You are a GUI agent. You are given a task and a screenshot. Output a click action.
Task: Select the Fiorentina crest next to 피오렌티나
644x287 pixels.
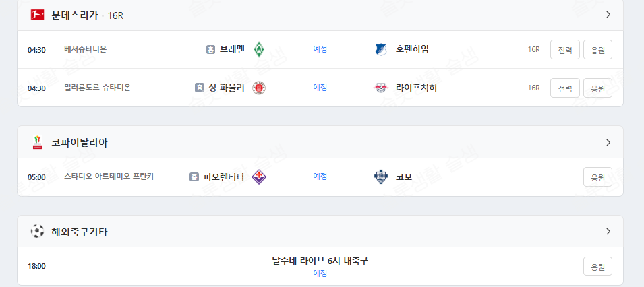tap(258, 177)
